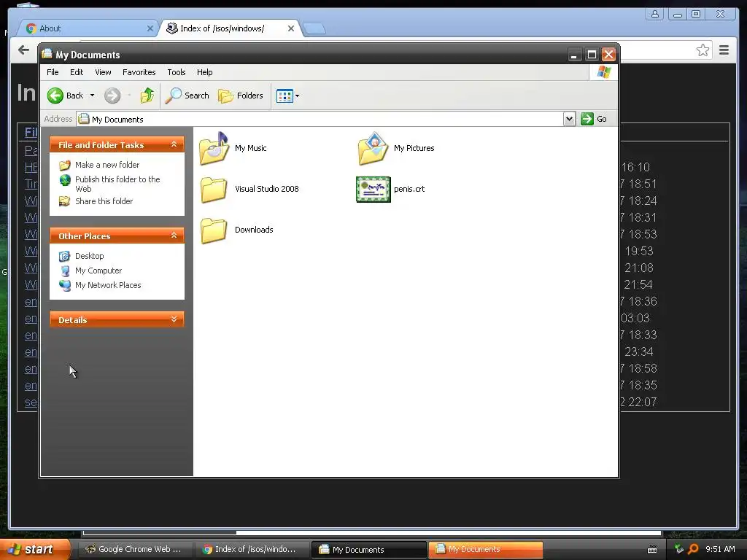Bookmark page with Chrome star icon
This screenshot has width=747, height=560.
click(703, 50)
